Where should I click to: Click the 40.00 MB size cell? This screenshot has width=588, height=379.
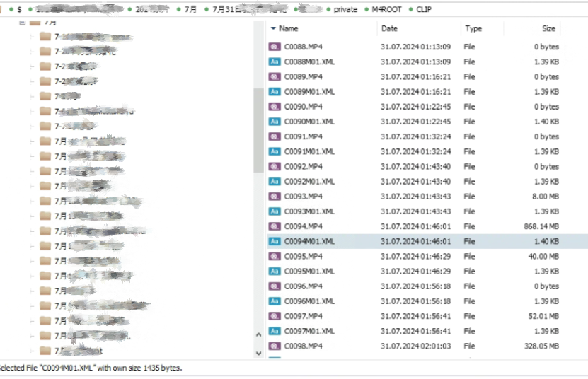coord(543,257)
